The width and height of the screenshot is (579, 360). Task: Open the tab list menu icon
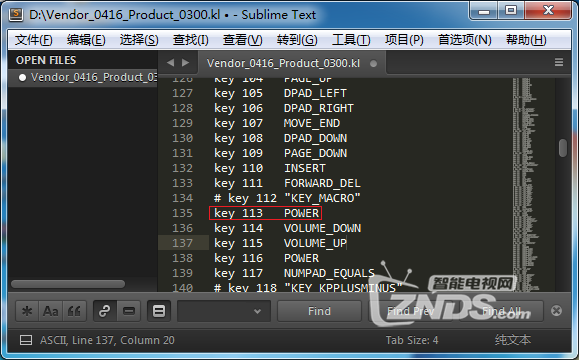click(559, 62)
